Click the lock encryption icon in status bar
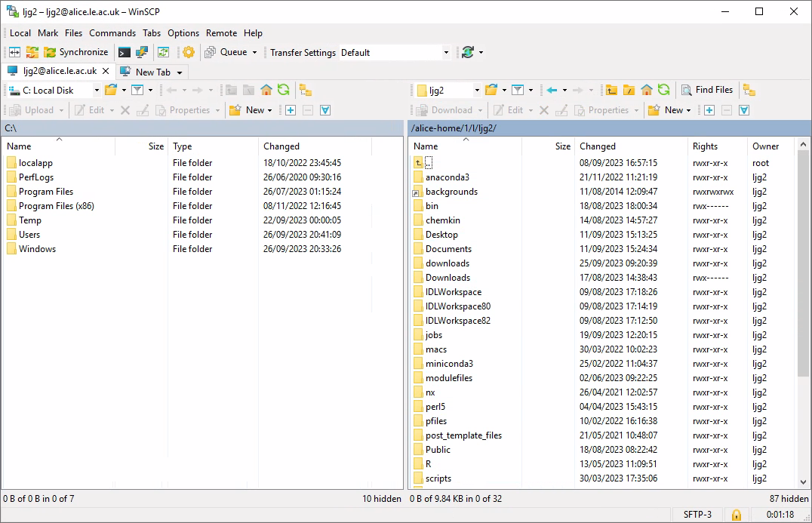Screen dimensions: 812x523 pyautogui.click(x=736, y=515)
